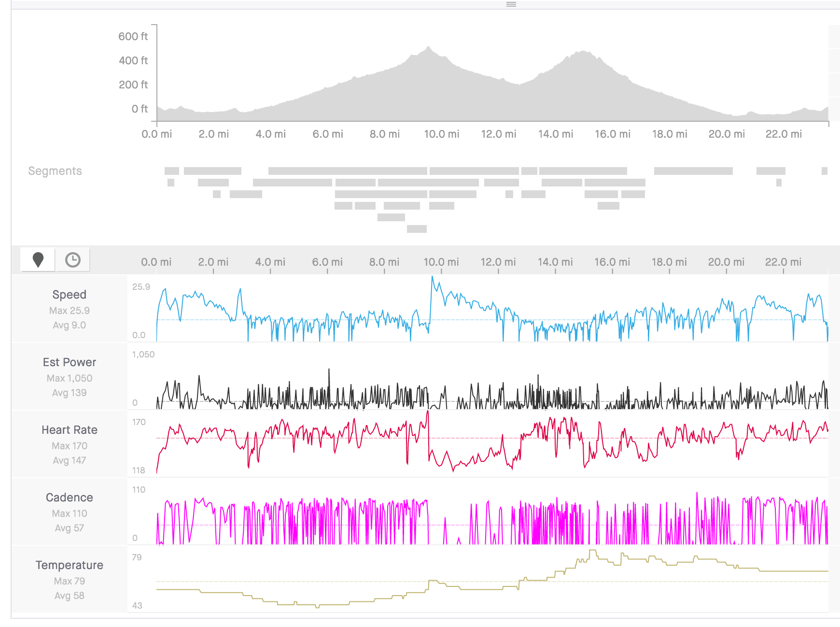Click the Avg 147 heart rate value

coord(70,460)
